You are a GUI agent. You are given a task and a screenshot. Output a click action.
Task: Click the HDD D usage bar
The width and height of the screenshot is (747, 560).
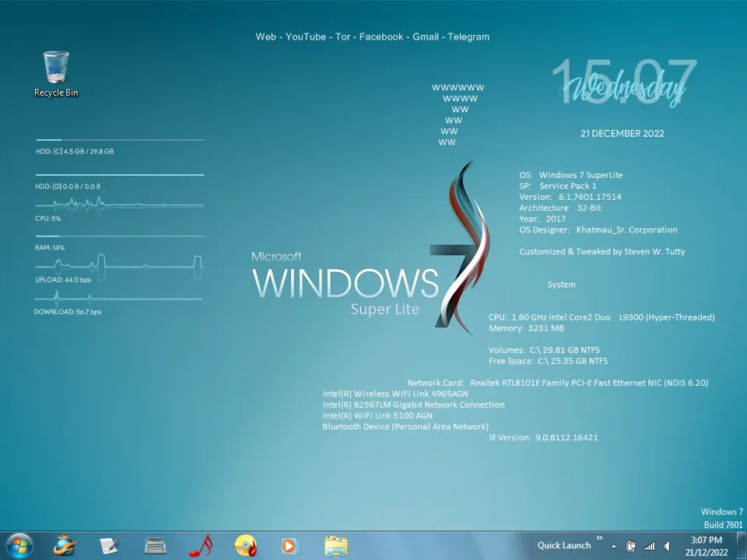pos(120,175)
